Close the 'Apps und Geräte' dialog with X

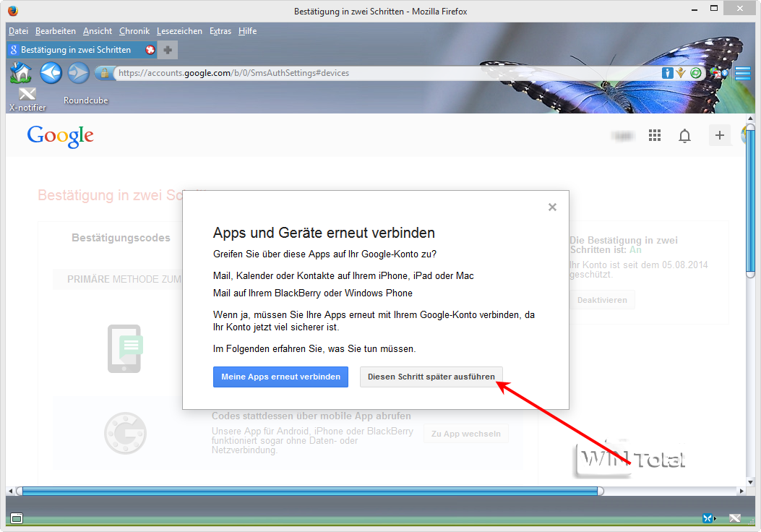tap(552, 207)
